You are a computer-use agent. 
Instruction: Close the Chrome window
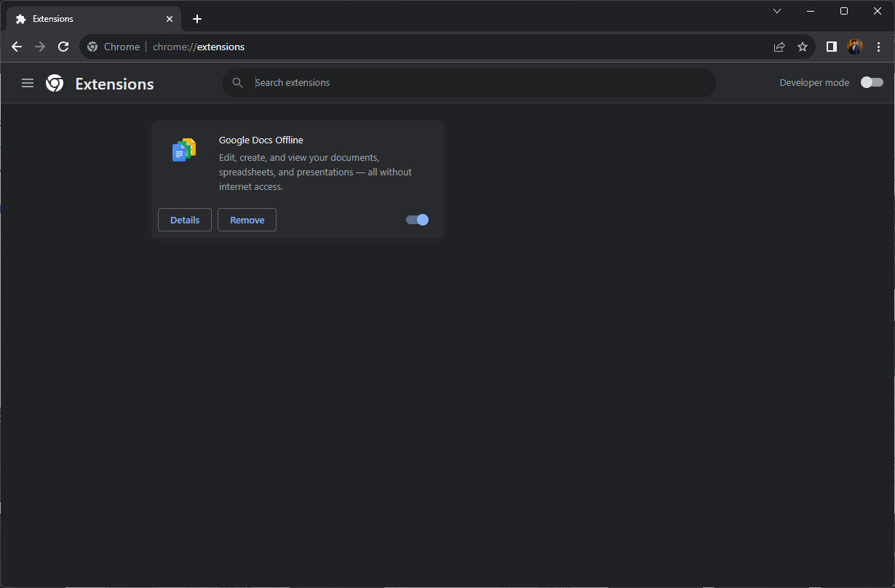(x=878, y=11)
